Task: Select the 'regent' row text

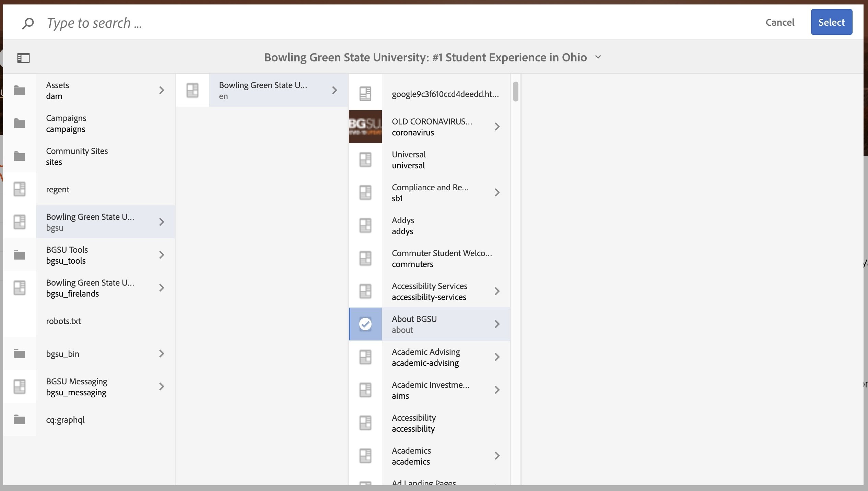Action: click(x=58, y=189)
